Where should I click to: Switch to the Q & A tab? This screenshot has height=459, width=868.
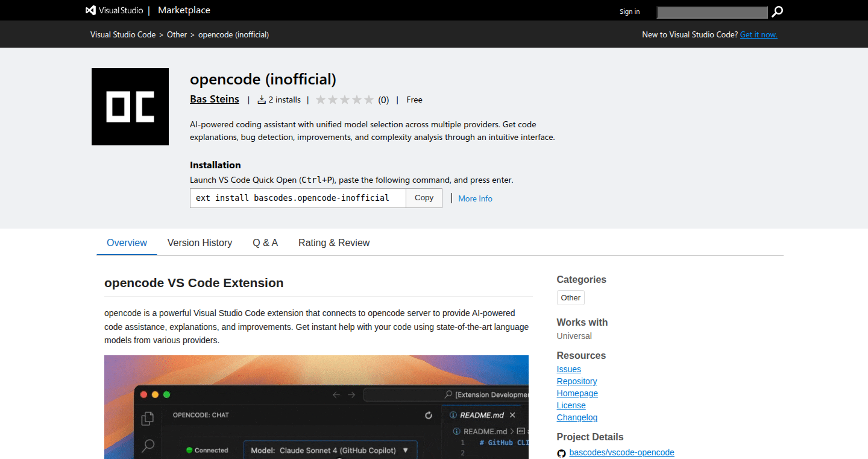click(265, 242)
